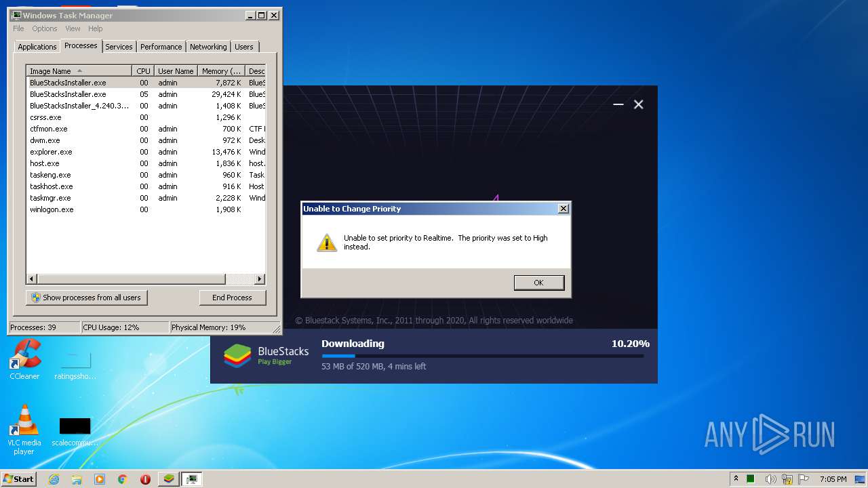This screenshot has height=488, width=868.
Task: Switch to the Users tab
Action: [244, 47]
